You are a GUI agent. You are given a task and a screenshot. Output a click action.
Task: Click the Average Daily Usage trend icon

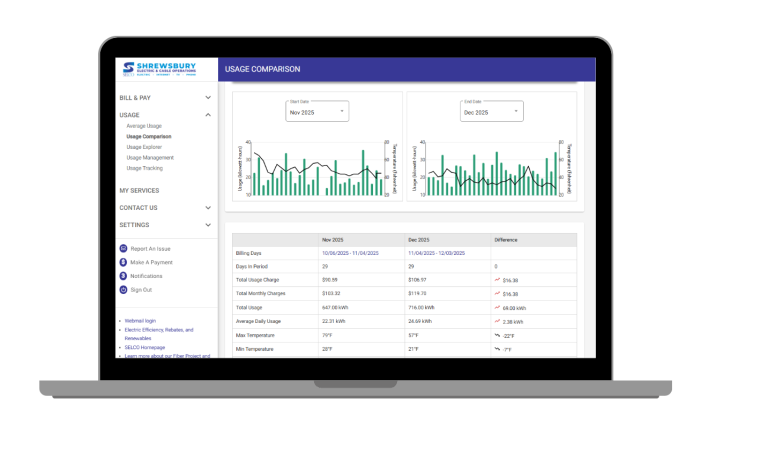[x=497, y=321]
